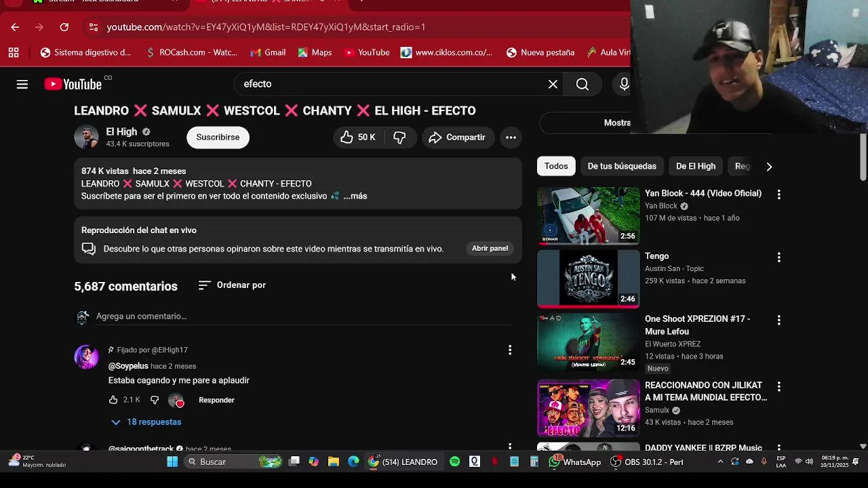Open the bookmarks apps grid icon
The height and width of the screenshot is (488, 868).
coord(14,52)
